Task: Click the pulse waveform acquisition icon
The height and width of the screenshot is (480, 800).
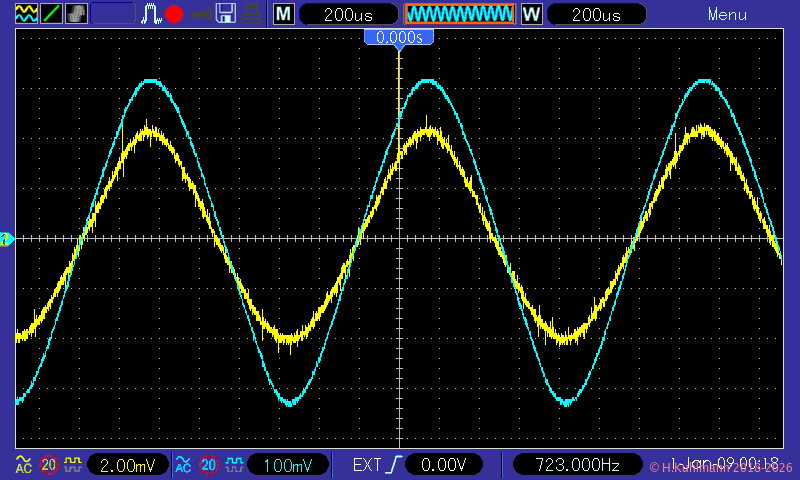Action: coord(151,14)
